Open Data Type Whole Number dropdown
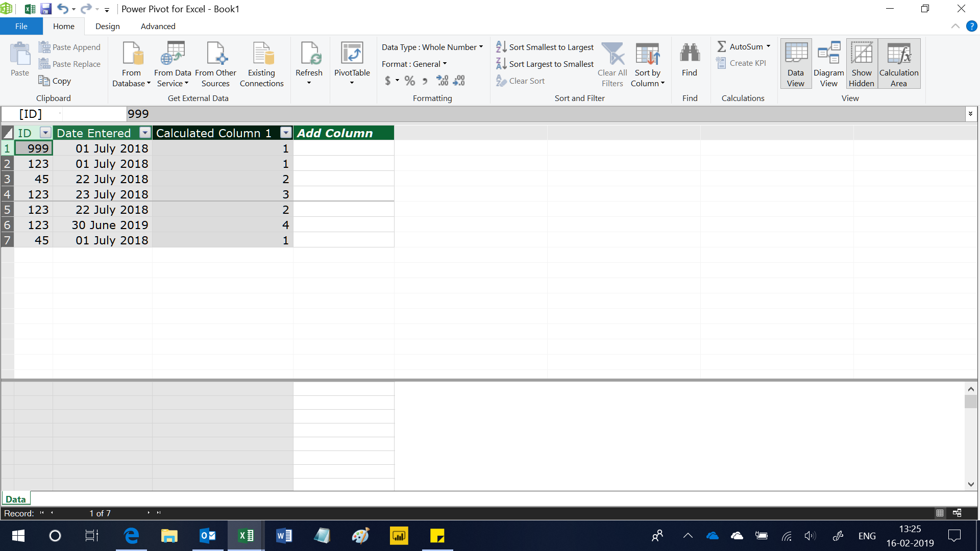Screen dimensions: 980x551 coord(432,47)
